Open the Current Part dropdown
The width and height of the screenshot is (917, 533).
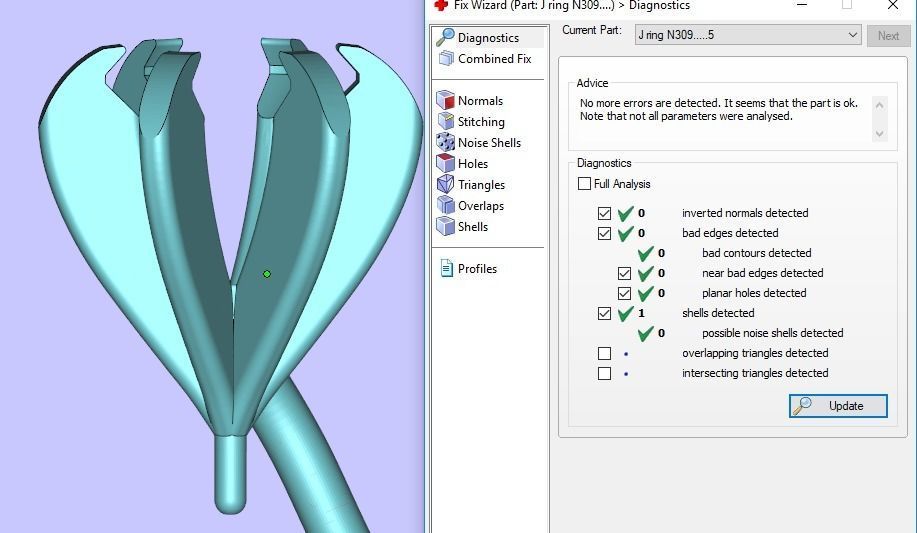(748, 35)
